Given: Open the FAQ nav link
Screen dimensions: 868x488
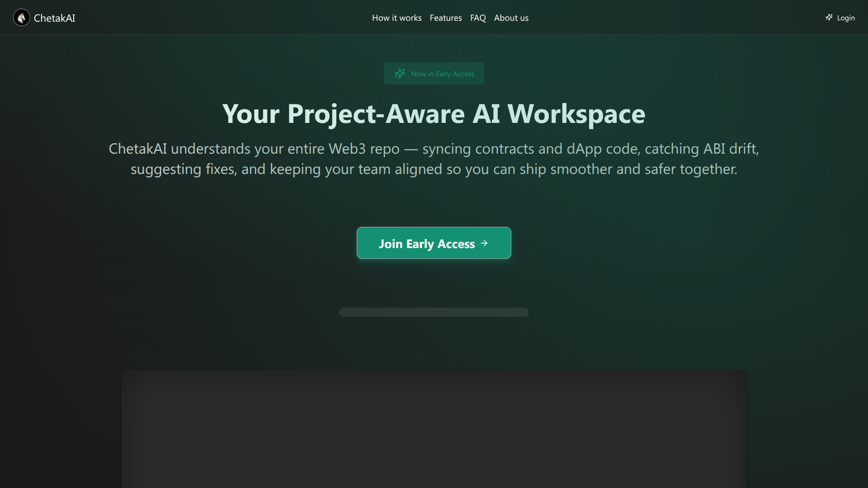Looking at the screenshot, I should 478,18.
